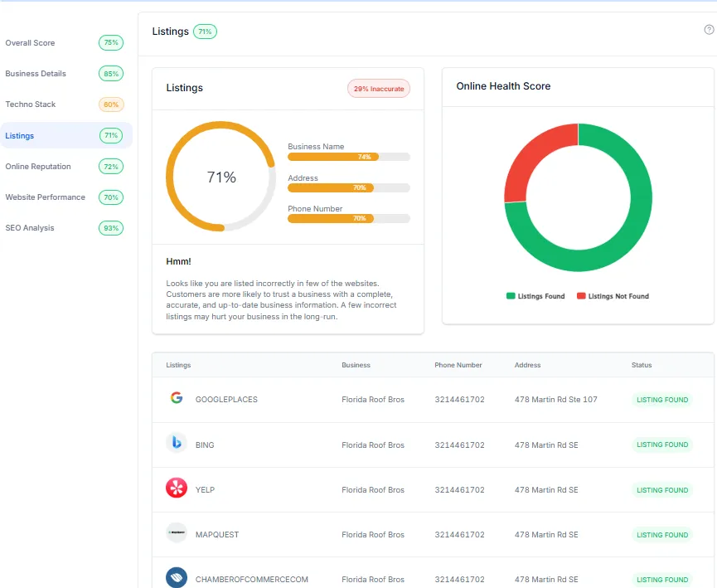Click the Business column header
The image size is (717, 588).
point(356,365)
